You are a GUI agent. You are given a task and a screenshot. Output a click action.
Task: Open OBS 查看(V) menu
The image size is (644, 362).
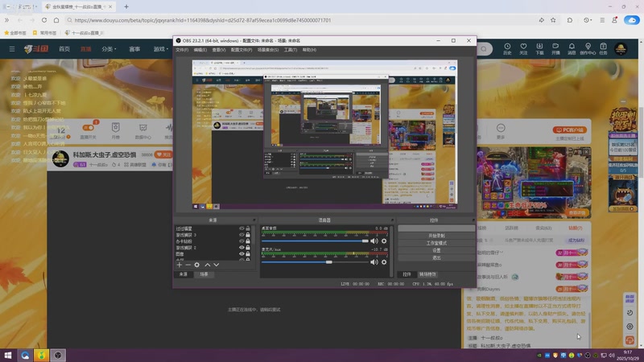(218, 50)
